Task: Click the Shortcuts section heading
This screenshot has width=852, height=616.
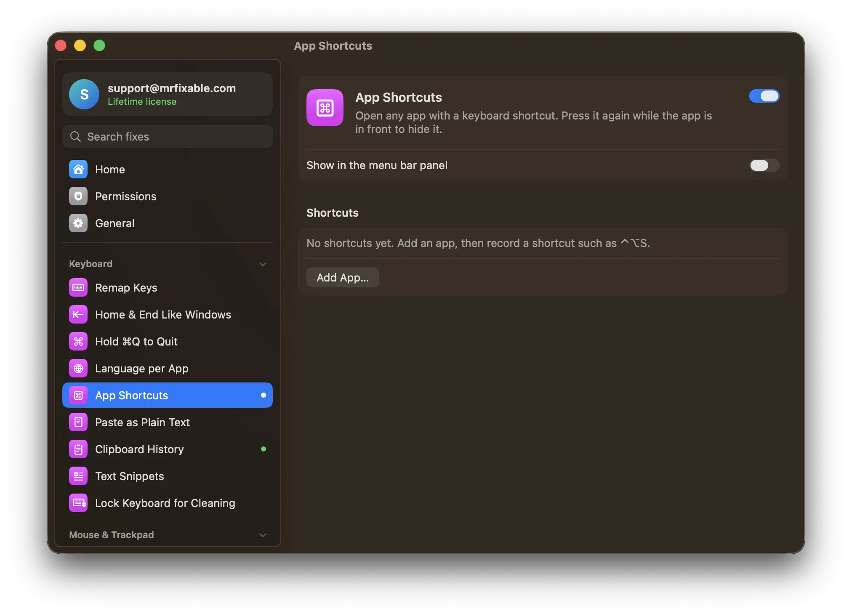Action: coord(333,213)
